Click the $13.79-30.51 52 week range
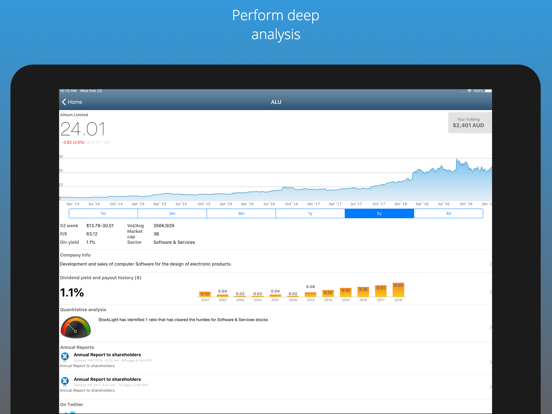 pos(100,226)
